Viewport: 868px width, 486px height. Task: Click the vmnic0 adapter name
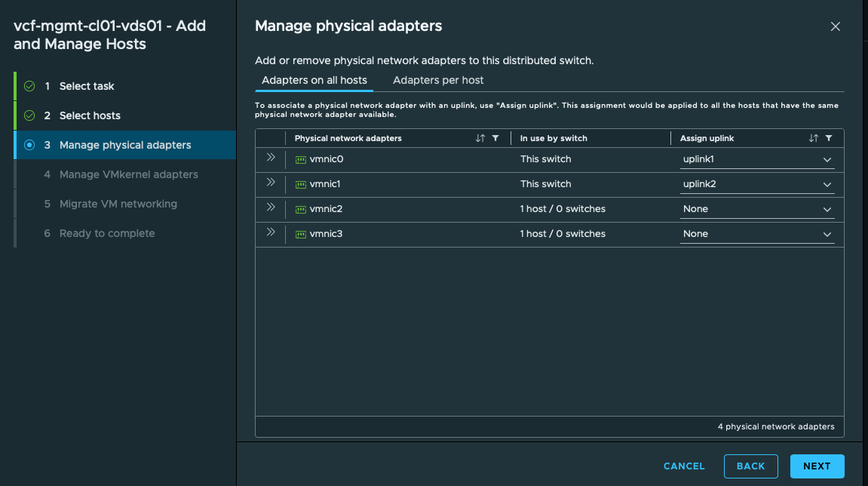coord(326,159)
